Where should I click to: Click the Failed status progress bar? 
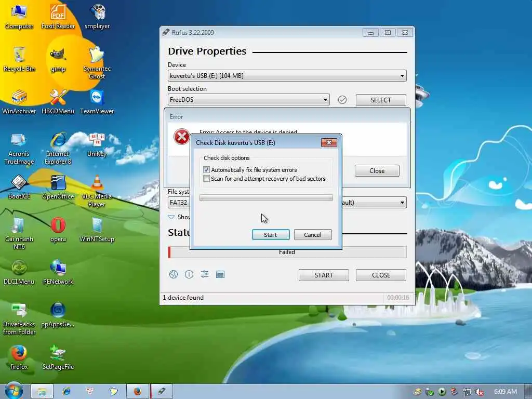(x=287, y=252)
